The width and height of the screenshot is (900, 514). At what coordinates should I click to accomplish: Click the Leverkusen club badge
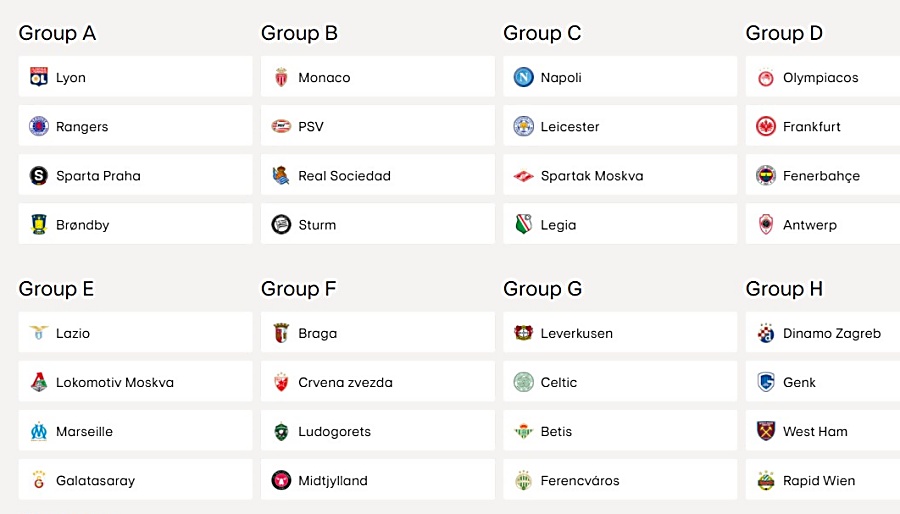pos(523,333)
